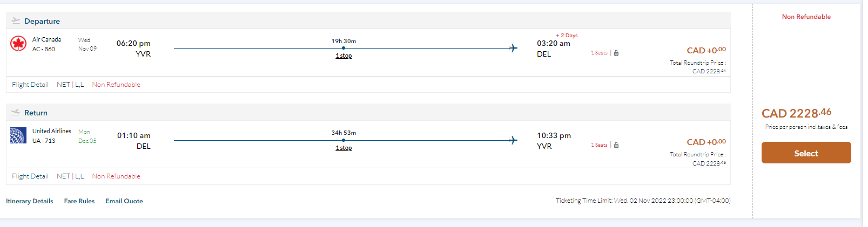The image size is (868, 227).
Task: Click the baggage icon on departure flight
Action: (616, 53)
